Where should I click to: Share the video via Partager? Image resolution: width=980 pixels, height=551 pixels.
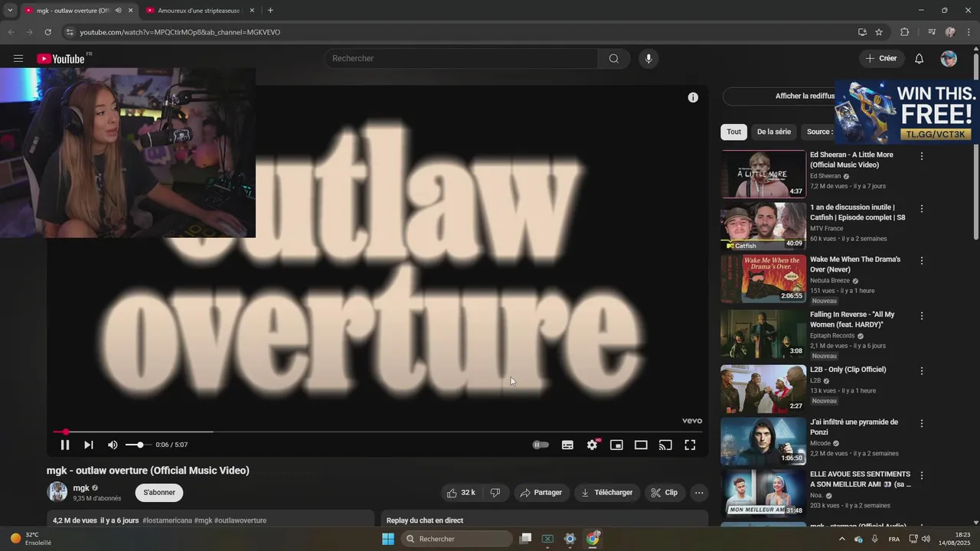point(541,493)
